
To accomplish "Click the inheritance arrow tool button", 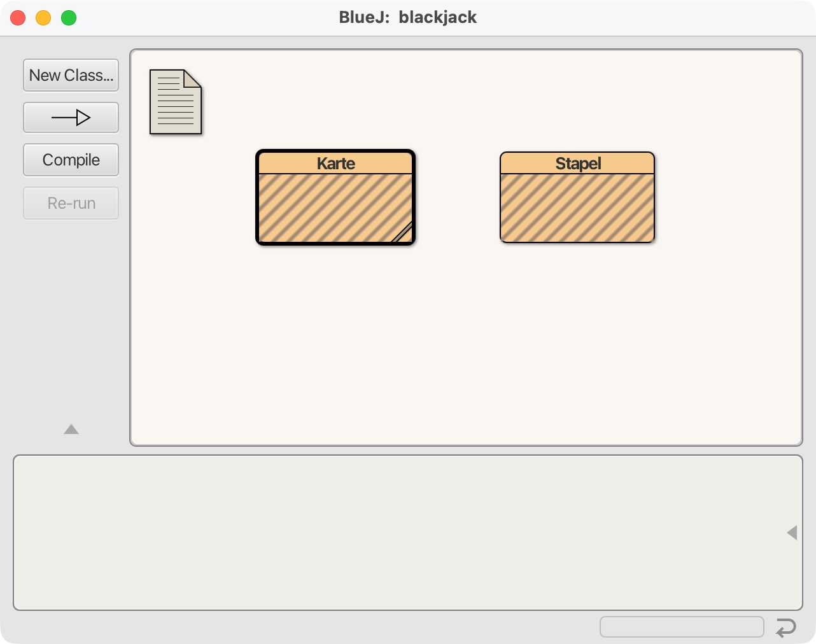I will point(71,118).
